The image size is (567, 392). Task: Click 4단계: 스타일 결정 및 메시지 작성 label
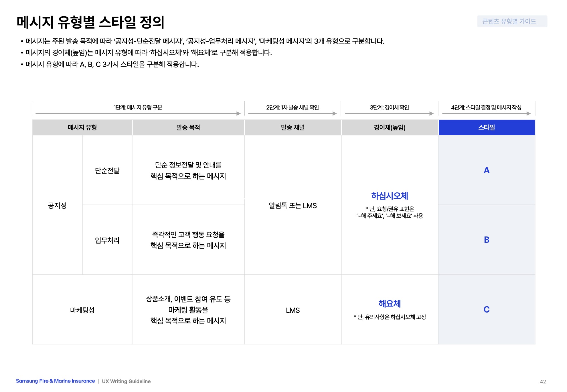pyautogui.click(x=486, y=108)
